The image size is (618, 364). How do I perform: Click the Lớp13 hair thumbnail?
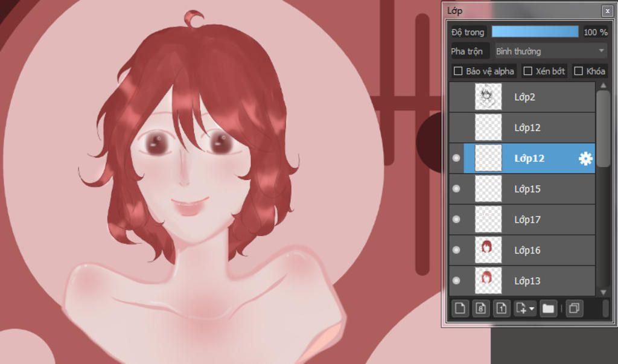pos(488,280)
